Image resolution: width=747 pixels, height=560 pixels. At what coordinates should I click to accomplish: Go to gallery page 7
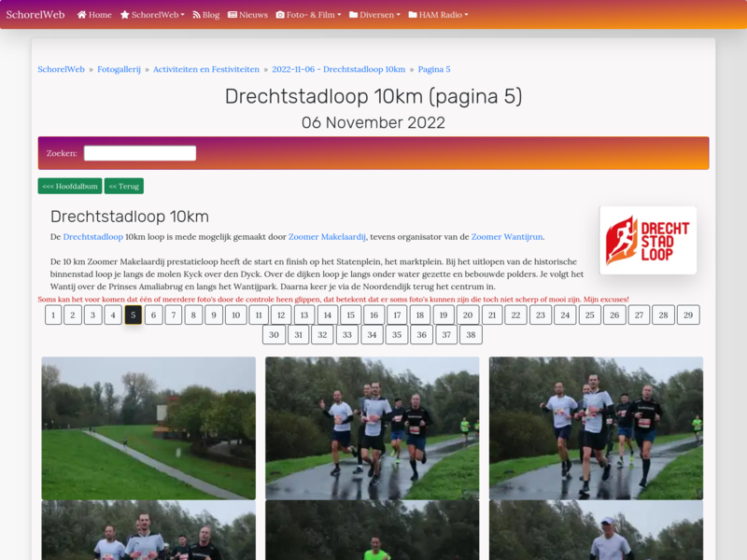point(174,315)
